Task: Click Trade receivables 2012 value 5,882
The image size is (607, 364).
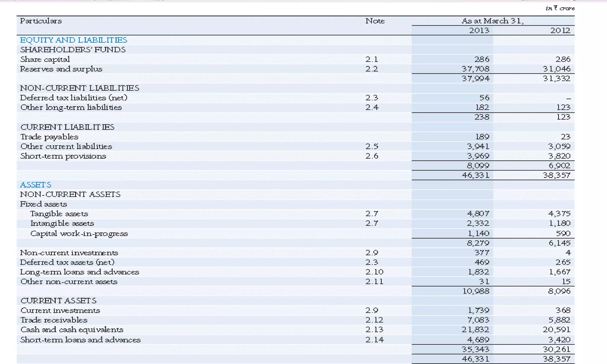Action: point(559,320)
